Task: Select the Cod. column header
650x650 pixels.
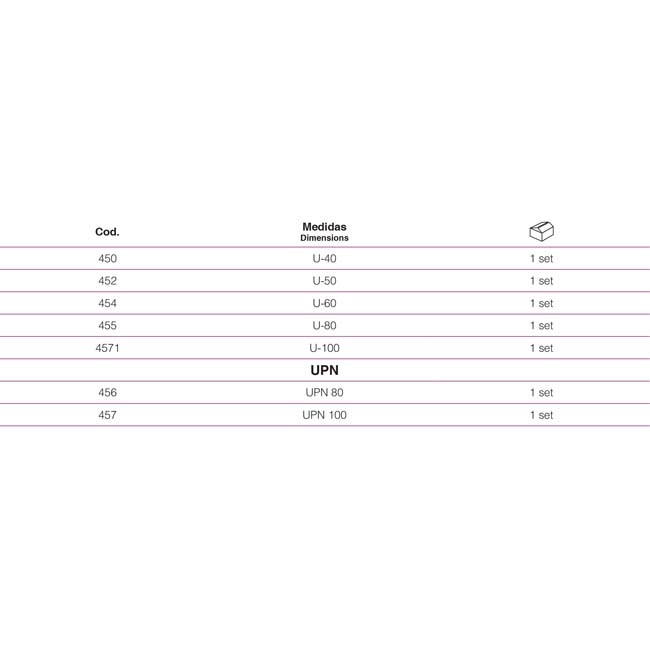Action: click(x=107, y=232)
